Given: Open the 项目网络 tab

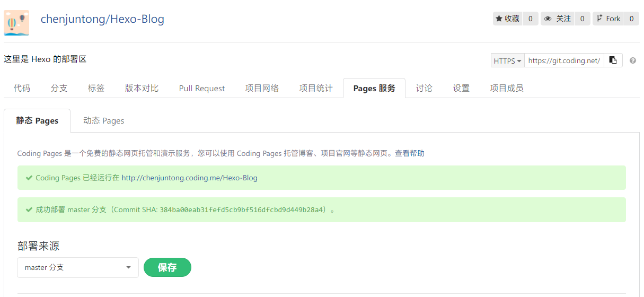Looking at the screenshot, I should [262, 88].
